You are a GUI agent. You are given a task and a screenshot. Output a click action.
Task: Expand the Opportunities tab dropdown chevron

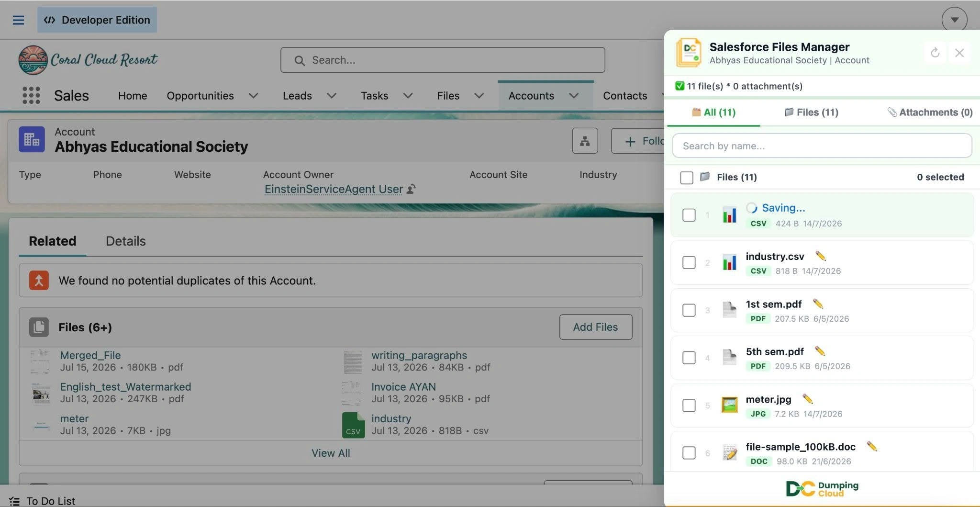pyautogui.click(x=254, y=96)
